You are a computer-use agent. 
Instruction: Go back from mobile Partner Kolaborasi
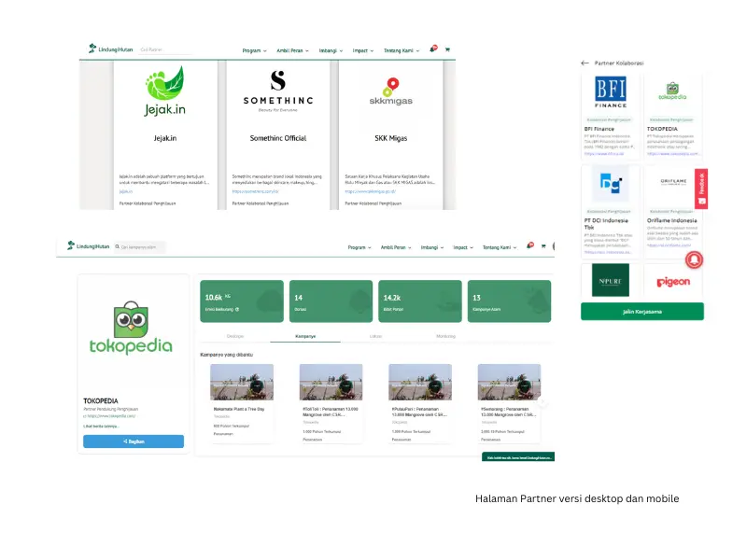[x=585, y=63]
